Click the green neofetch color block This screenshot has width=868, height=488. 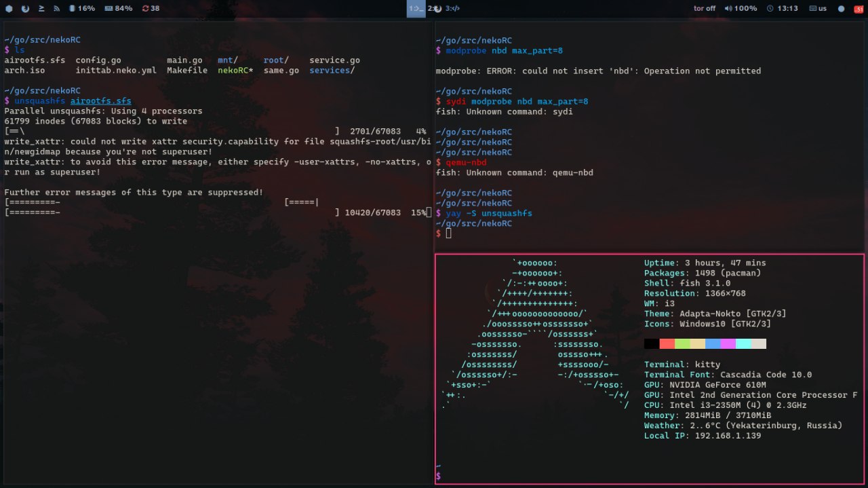pyautogui.click(x=682, y=344)
